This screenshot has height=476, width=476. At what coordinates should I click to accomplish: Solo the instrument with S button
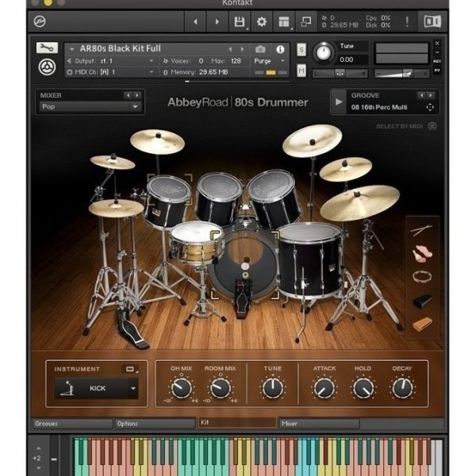click(x=301, y=49)
